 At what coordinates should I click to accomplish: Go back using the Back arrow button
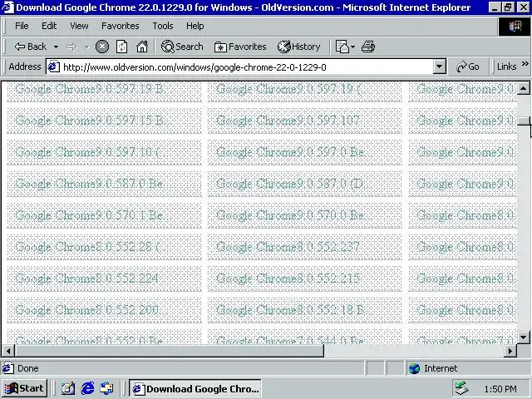tap(30, 47)
